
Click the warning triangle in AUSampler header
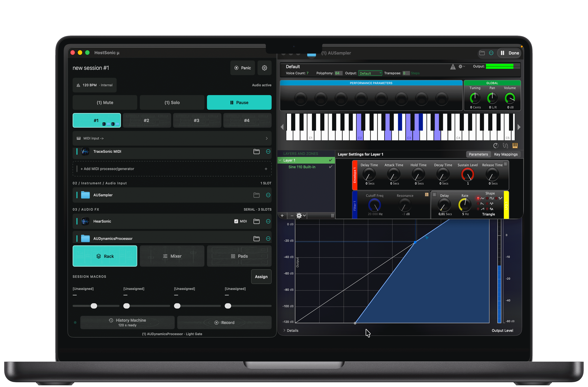point(453,67)
